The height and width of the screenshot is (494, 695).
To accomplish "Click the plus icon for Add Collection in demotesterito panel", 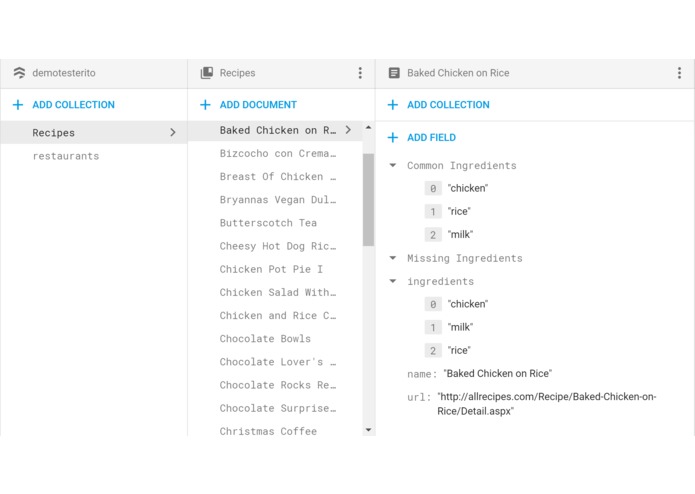I will [x=18, y=105].
